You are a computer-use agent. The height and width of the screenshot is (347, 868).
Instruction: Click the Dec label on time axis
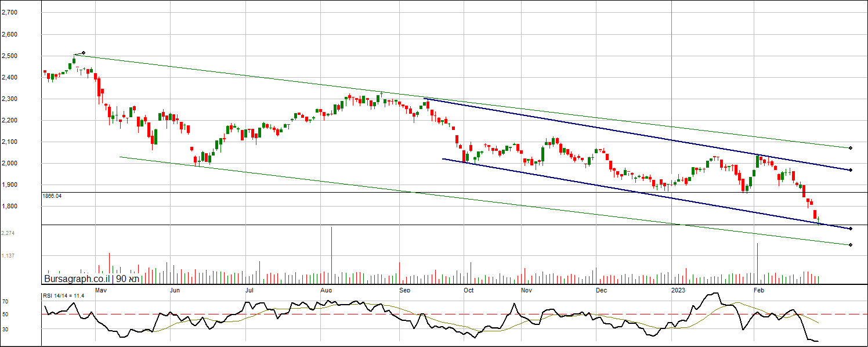(x=601, y=290)
